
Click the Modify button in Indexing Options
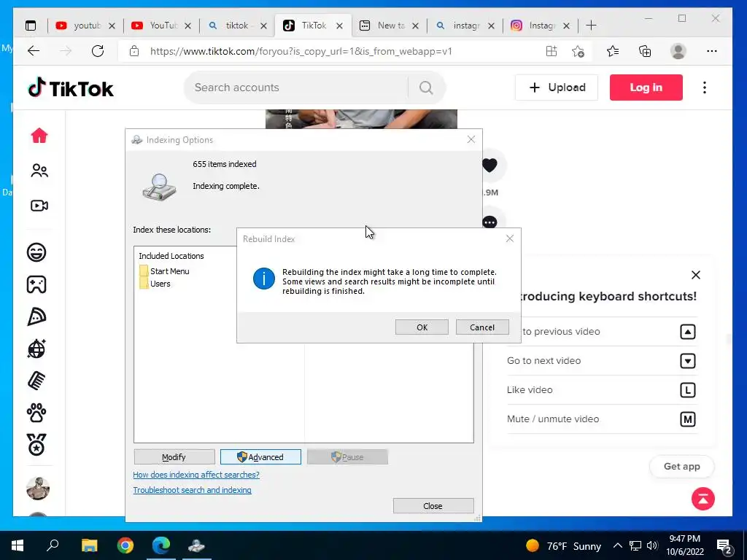174,456
